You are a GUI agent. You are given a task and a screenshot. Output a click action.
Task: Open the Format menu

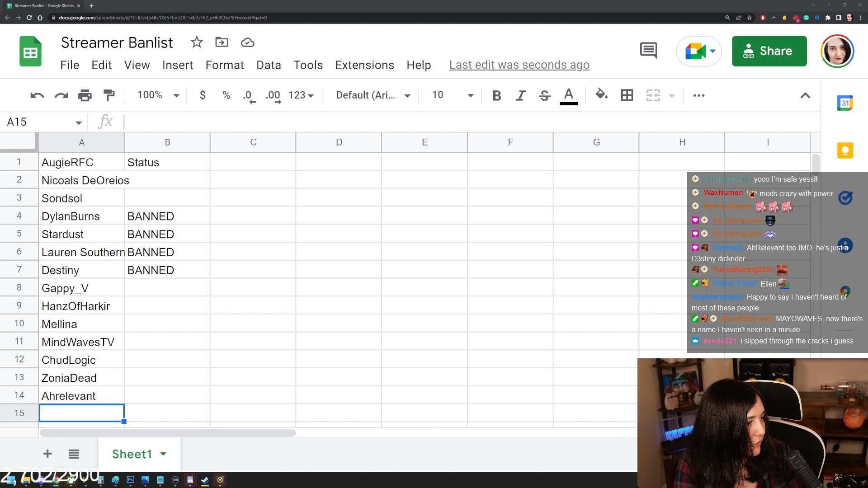[225, 65]
